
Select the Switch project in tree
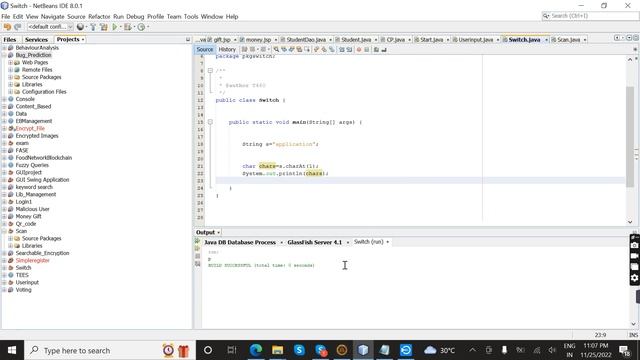point(23,268)
